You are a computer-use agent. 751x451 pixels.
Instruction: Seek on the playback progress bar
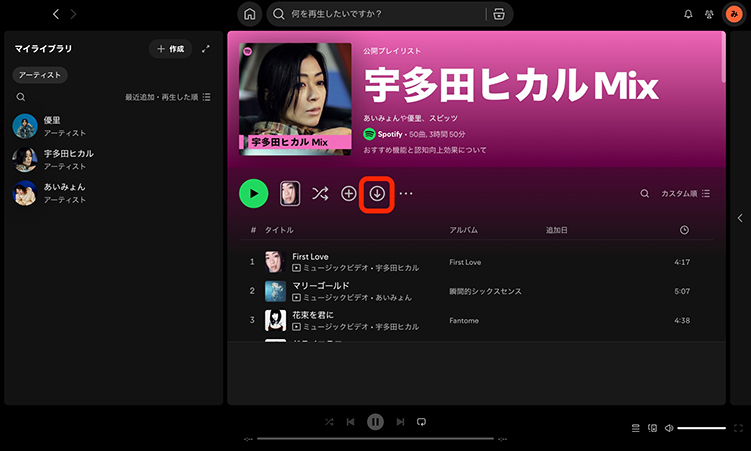[375, 439]
